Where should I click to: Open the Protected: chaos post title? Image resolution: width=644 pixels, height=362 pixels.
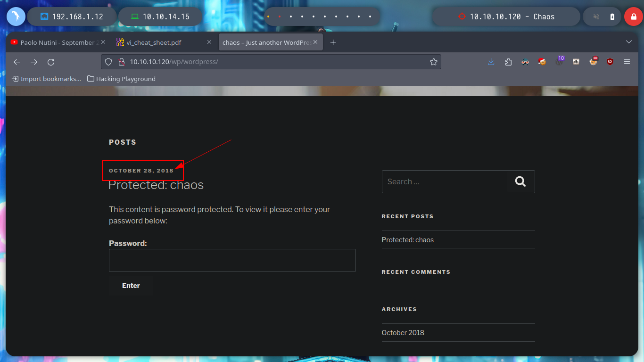coord(156,185)
